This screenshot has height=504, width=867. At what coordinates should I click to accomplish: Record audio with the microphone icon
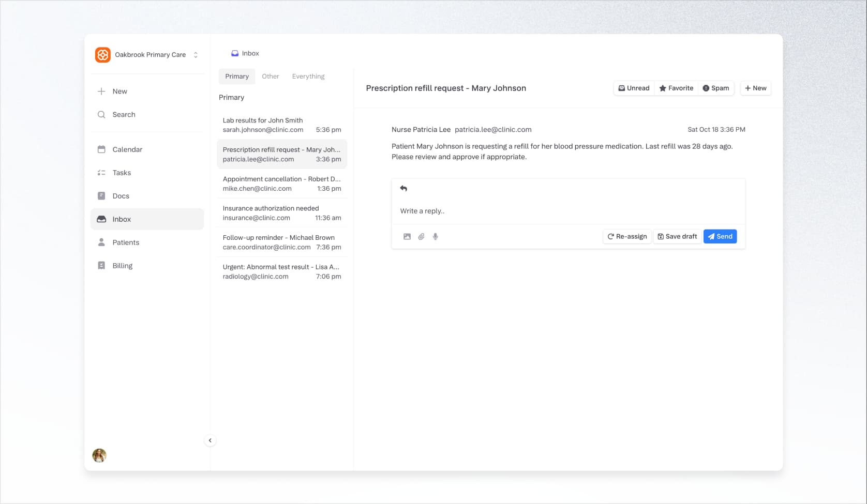(x=436, y=237)
